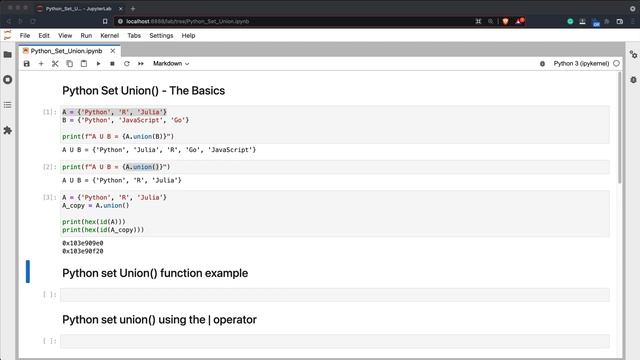Bookmark this page icon in address bar

(x=105, y=21)
